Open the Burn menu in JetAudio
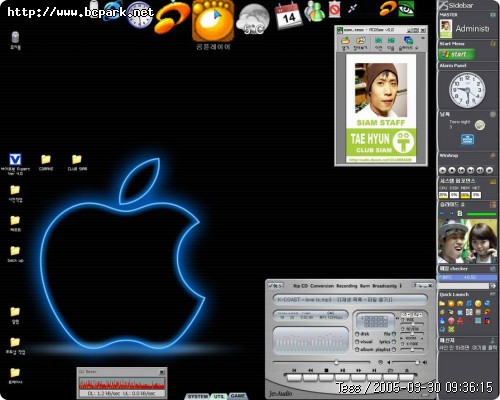The height and width of the screenshot is (400, 500). pos(365,286)
